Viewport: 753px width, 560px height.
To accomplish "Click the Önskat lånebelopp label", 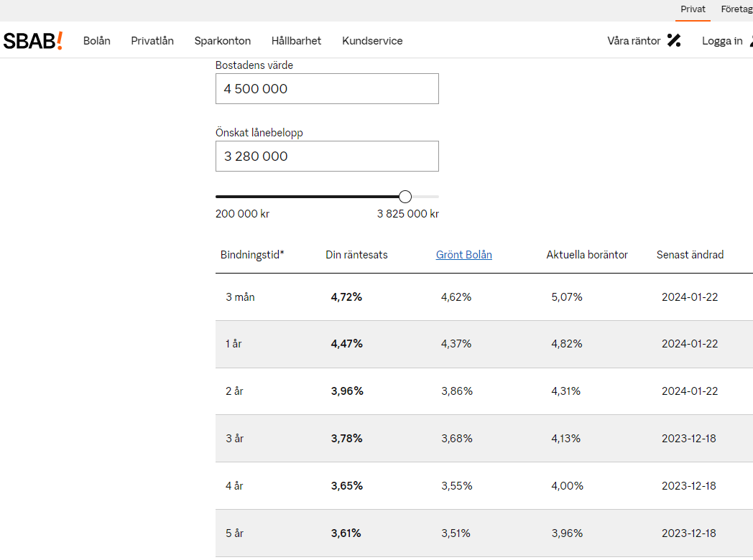I will (x=259, y=133).
